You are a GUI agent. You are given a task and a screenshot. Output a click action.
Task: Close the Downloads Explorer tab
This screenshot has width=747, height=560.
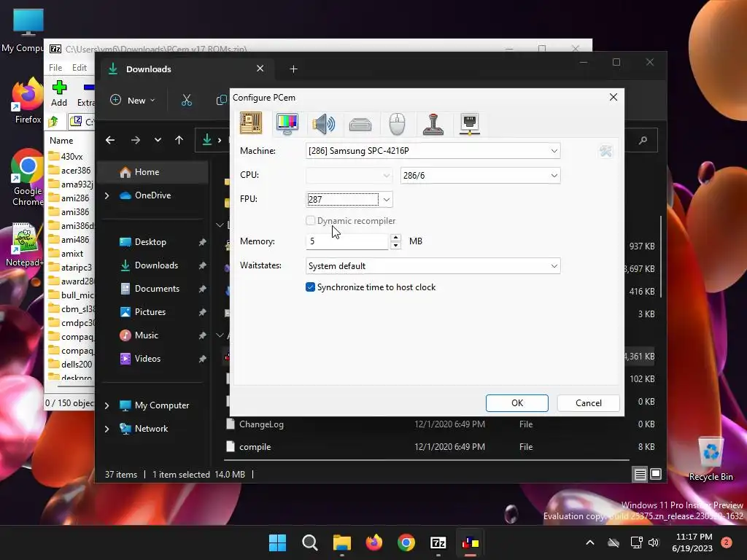click(260, 69)
